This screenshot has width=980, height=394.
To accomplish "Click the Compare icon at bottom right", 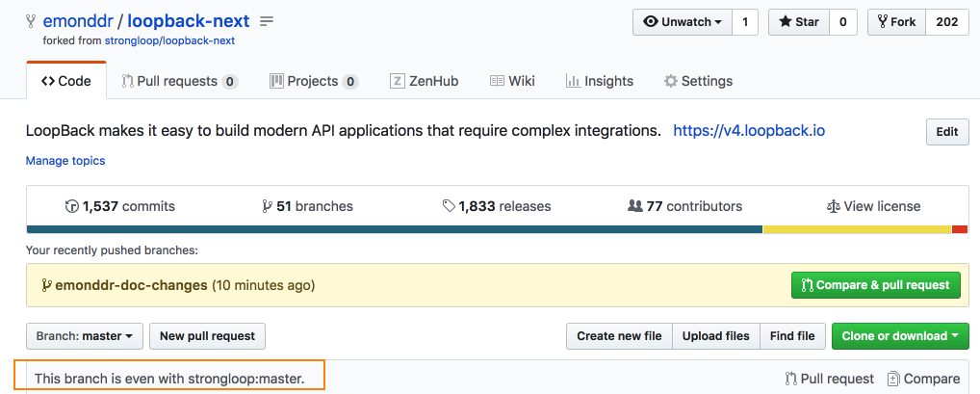I will pos(893,379).
